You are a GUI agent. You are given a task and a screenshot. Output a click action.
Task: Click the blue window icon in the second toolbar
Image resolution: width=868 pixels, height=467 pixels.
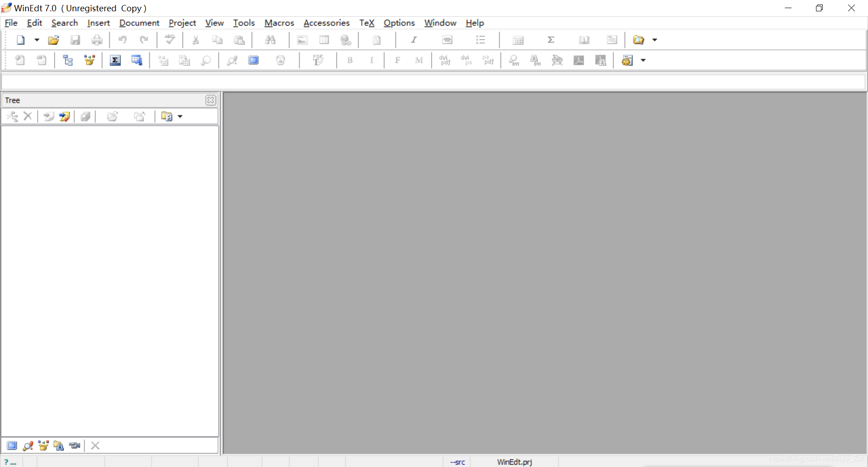click(254, 61)
